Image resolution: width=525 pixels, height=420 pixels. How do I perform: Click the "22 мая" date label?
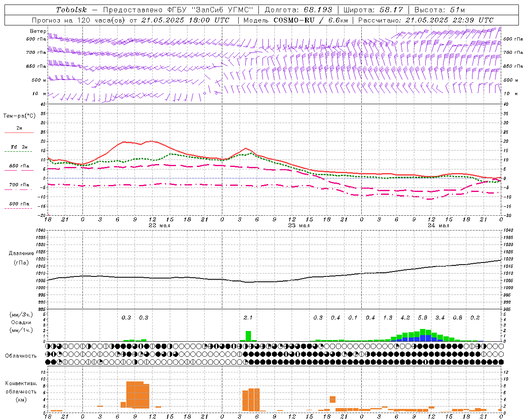[159, 226]
